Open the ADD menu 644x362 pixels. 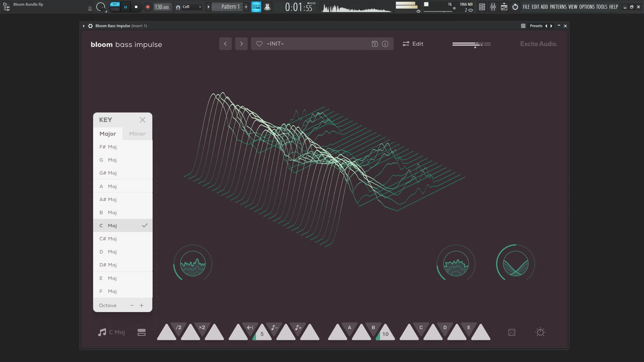coord(544,7)
